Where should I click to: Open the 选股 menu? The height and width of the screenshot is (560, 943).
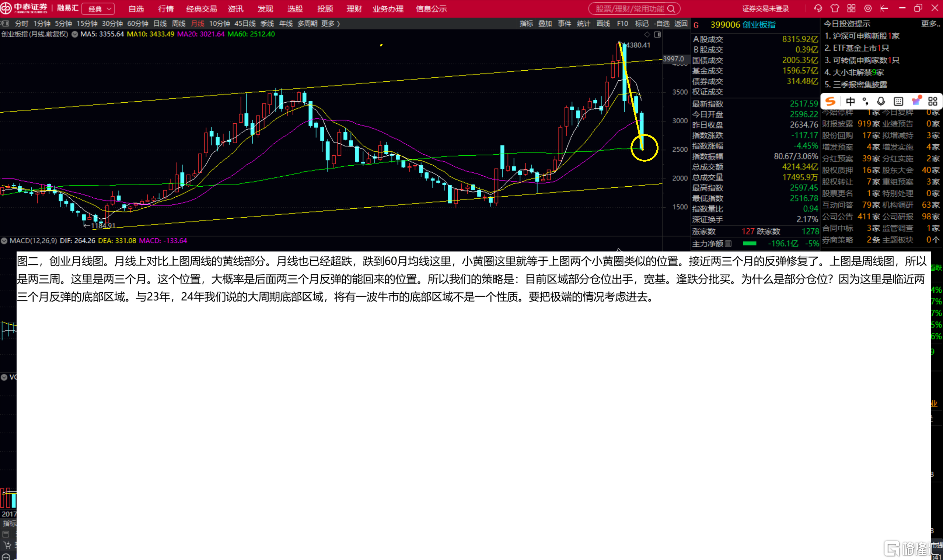295,9
